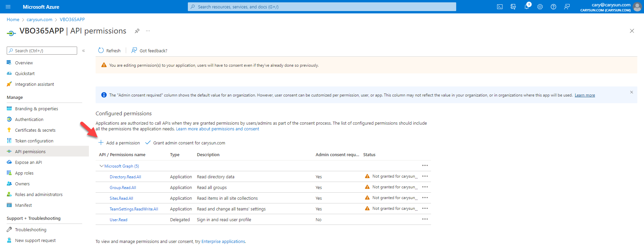The image size is (644, 250).
Task: Open the notifications bell
Action: tap(527, 7)
